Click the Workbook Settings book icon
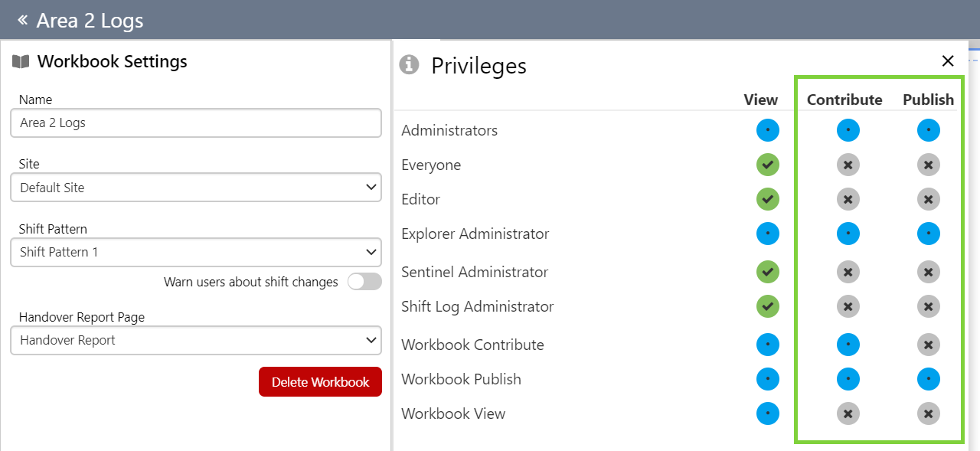Screen dimensions: 980x451 [21, 62]
